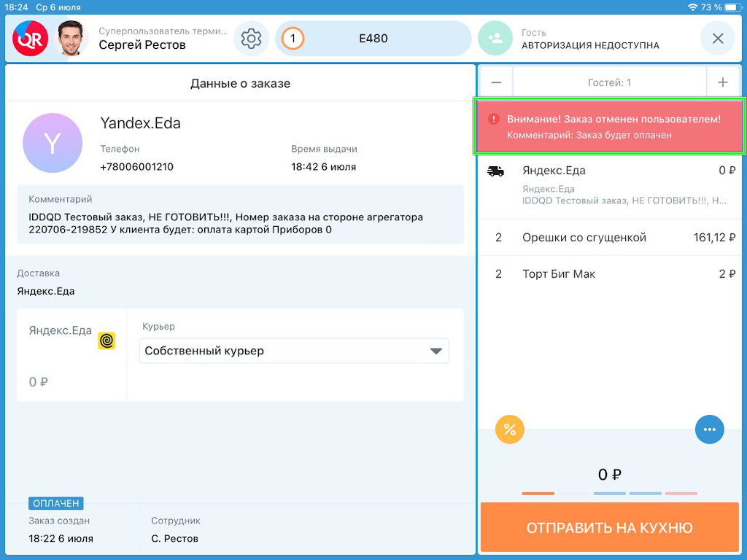This screenshot has width=747, height=560.
Task: Tap the order total '0 ₽' above the send button
Action: coord(609,474)
